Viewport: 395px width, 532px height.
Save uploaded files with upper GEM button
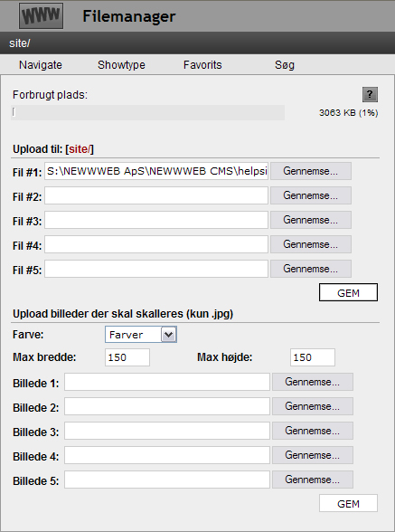pyautogui.click(x=348, y=292)
